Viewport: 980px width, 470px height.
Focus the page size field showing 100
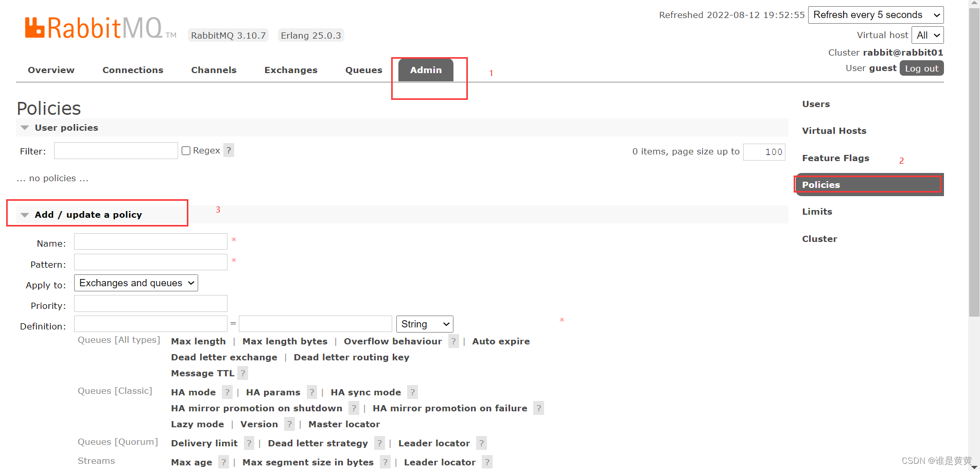pyautogui.click(x=764, y=152)
